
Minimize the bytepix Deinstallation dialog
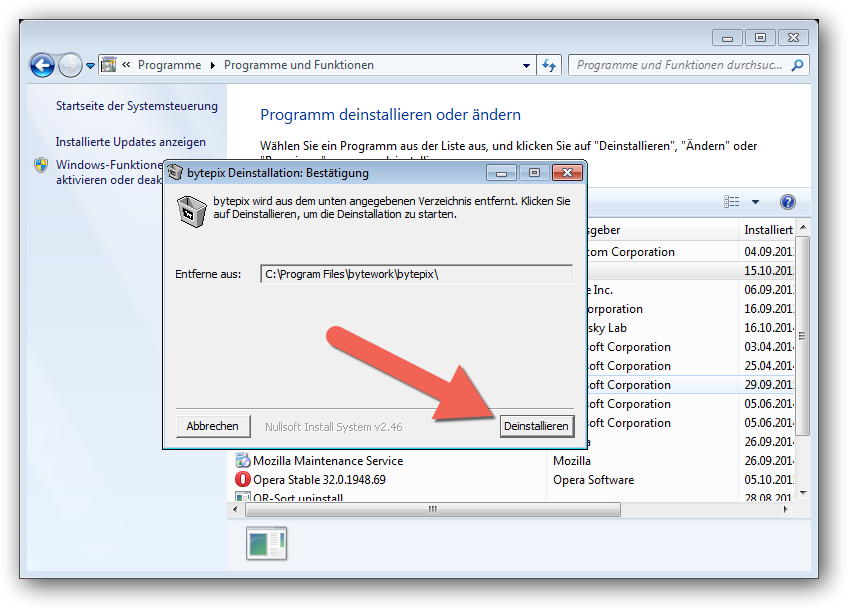tap(501, 173)
